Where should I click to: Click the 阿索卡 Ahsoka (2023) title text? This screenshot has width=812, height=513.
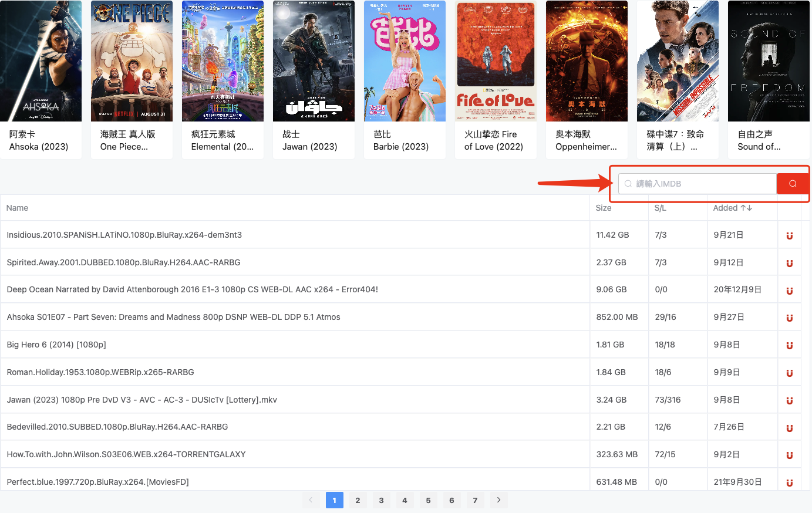click(x=39, y=140)
